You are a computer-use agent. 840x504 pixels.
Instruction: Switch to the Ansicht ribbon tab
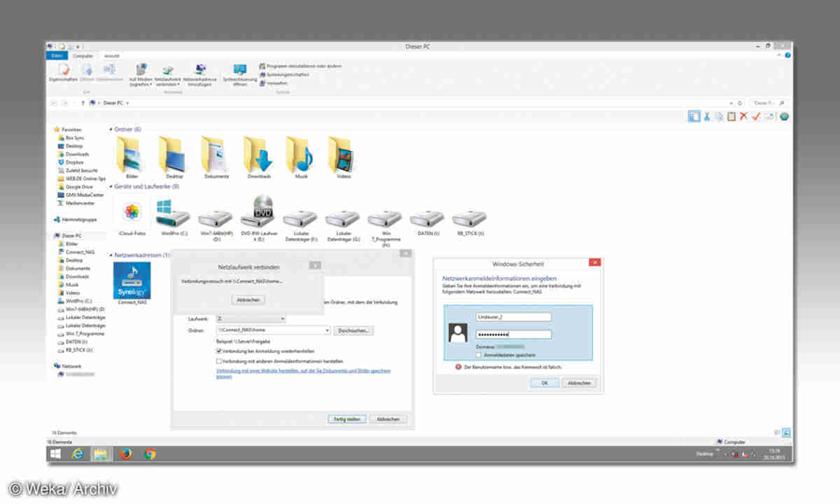111,56
